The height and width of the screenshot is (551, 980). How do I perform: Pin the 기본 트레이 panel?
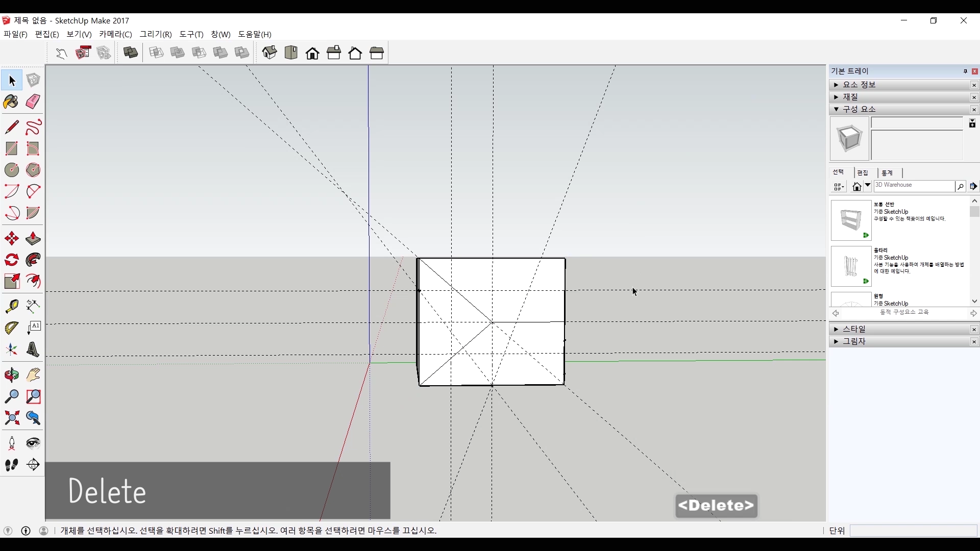tap(965, 71)
